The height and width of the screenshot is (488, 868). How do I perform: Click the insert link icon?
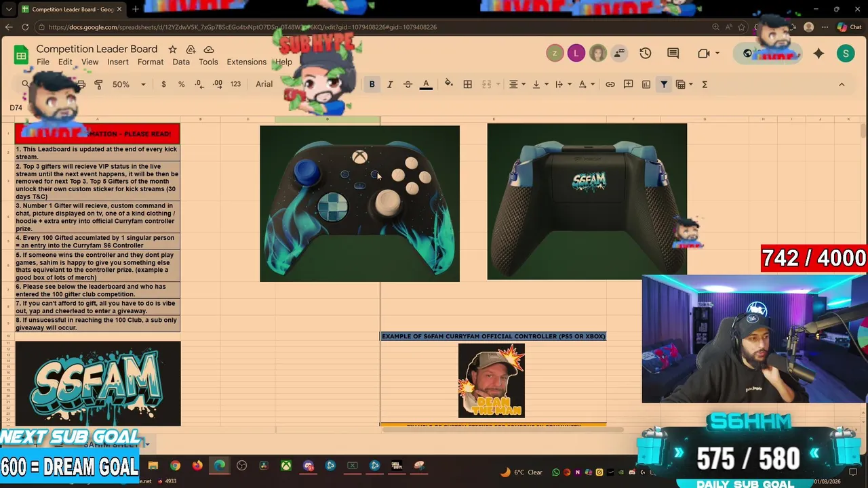pyautogui.click(x=610, y=84)
